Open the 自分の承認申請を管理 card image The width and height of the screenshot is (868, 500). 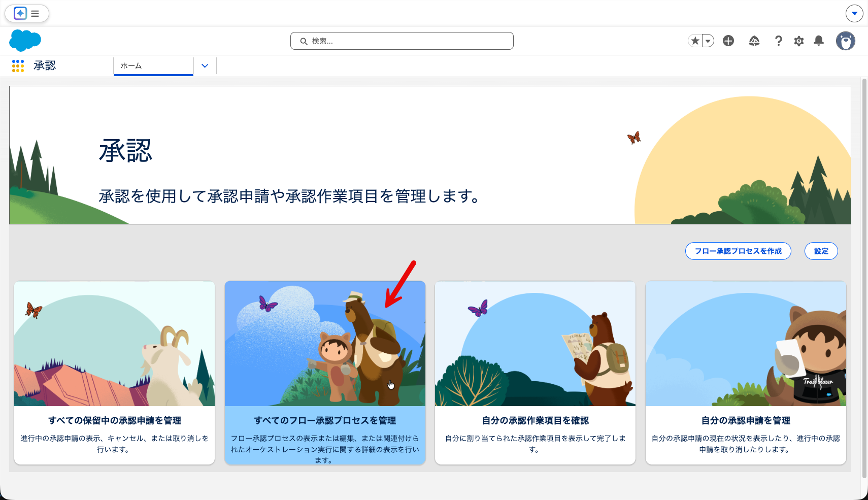tap(746, 344)
